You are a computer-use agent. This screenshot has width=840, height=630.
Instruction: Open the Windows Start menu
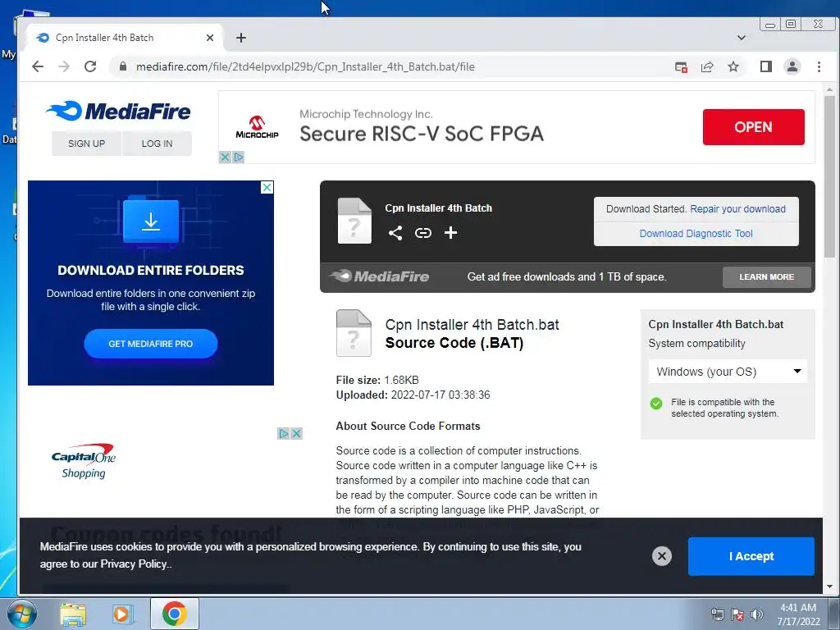click(x=21, y=614)
